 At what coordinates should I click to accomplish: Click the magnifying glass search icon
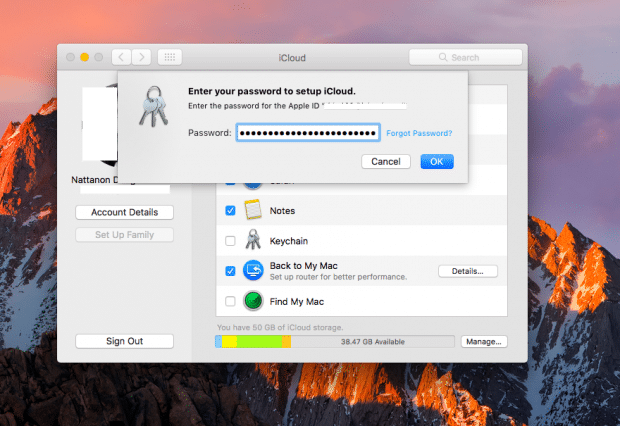443,57
